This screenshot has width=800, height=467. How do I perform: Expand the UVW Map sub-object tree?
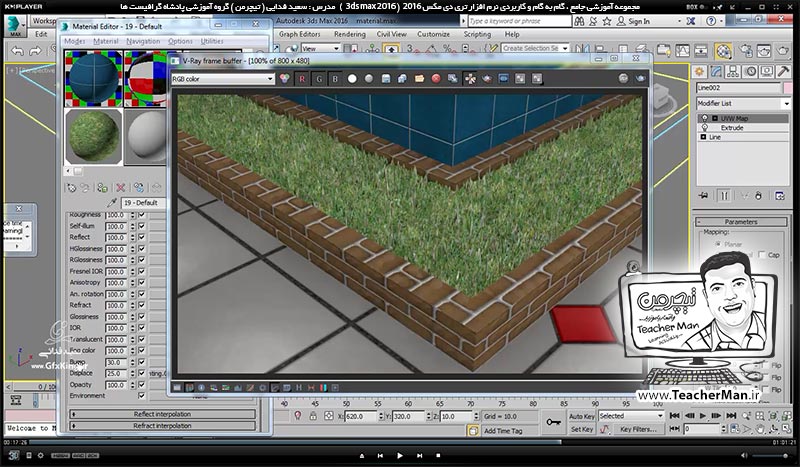coord(715,118)
